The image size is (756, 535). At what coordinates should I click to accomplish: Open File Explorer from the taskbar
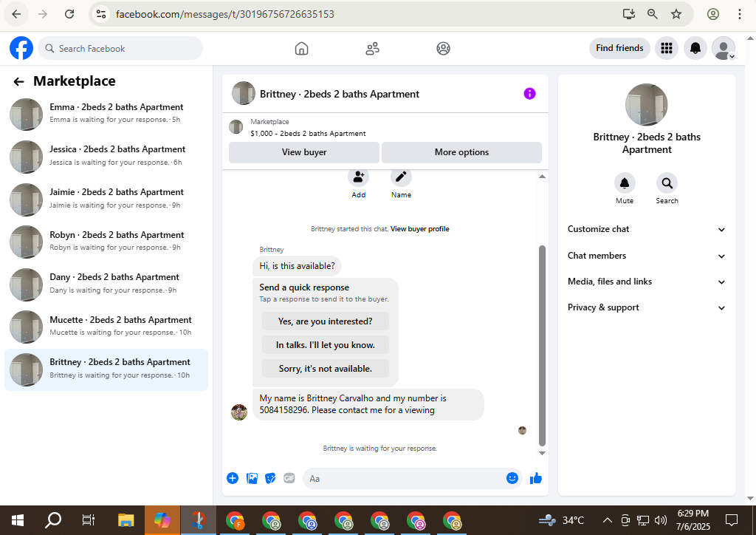pyautogui.click(x=126, y=520)
